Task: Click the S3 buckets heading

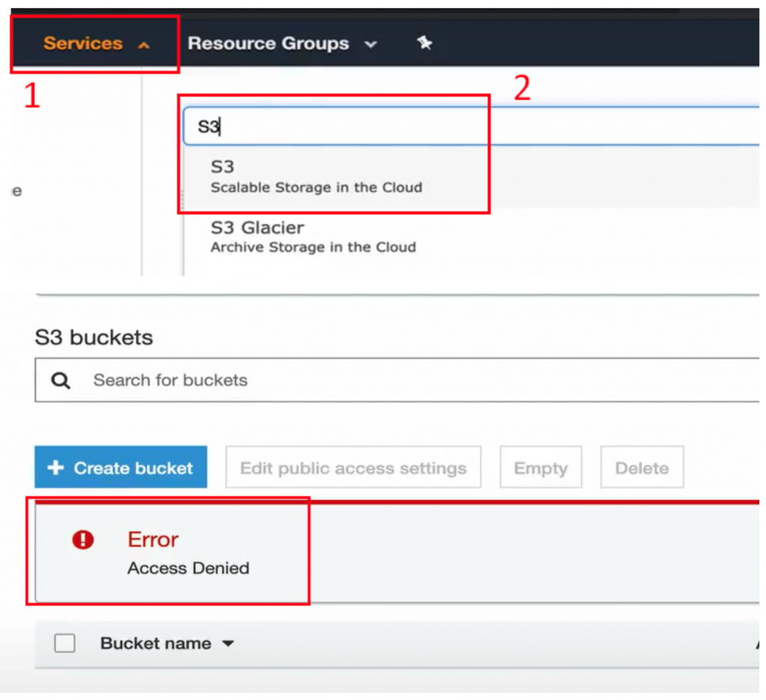Action: click(94, 337)
